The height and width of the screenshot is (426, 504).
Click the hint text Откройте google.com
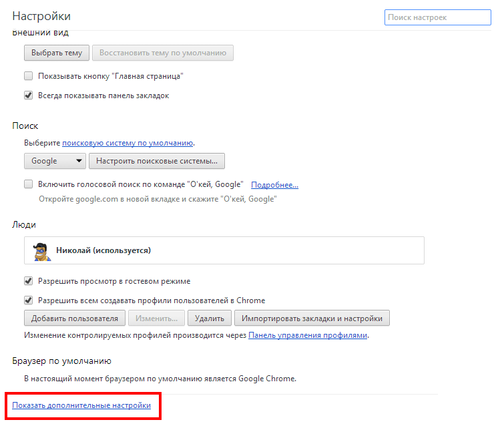pos(158,199)
